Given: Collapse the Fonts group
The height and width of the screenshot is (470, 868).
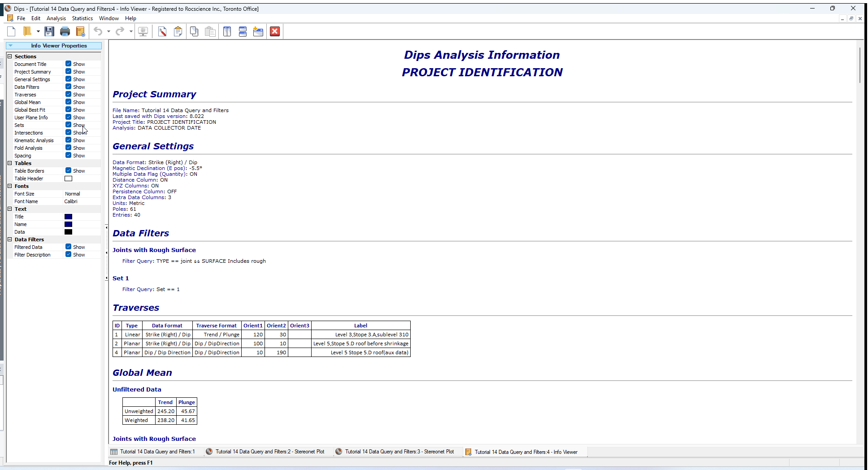Looking at the screenshot, I should [9, 186].
